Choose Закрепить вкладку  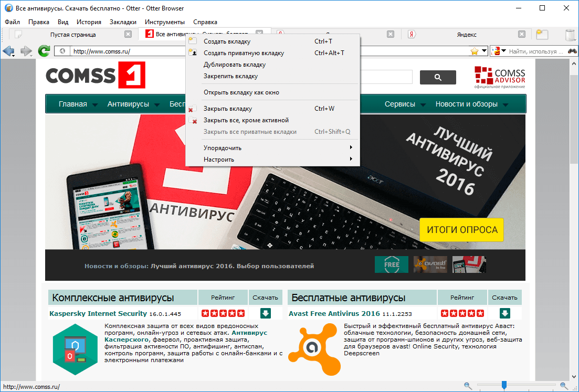[x=272, y=76]
